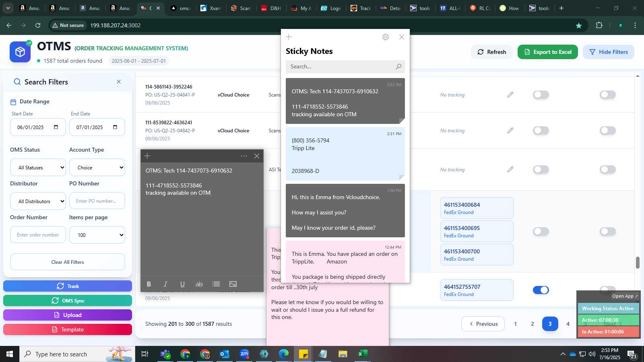Image resolution: width=644 pixels, height=362 pixels.
Task: Bookmark this page with the star icon
Action: [579, 25]
